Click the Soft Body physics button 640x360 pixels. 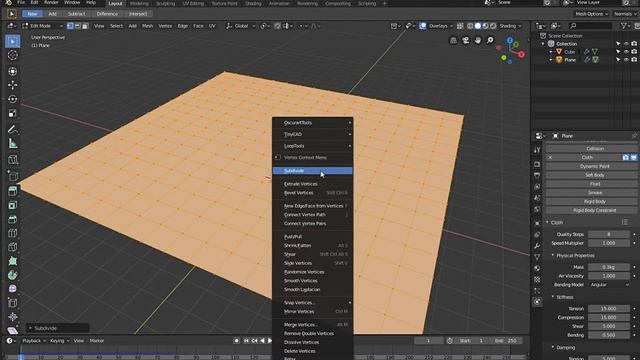(x=594, y=175)
